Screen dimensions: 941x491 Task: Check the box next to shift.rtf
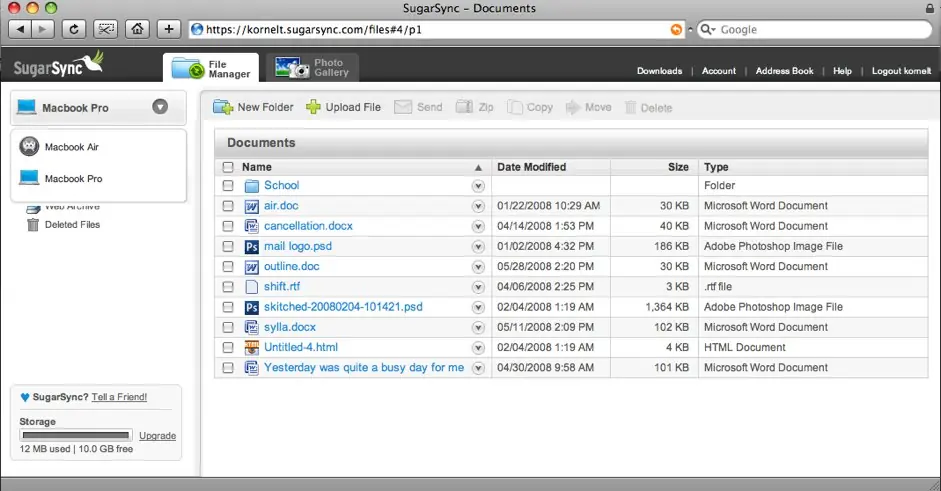[228, 287]
